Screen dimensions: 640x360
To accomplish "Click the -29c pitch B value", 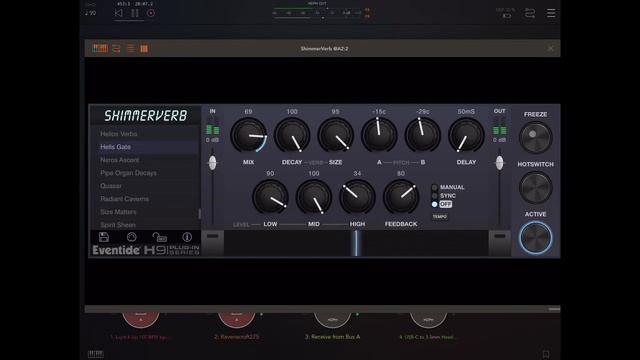I will 422,111.
